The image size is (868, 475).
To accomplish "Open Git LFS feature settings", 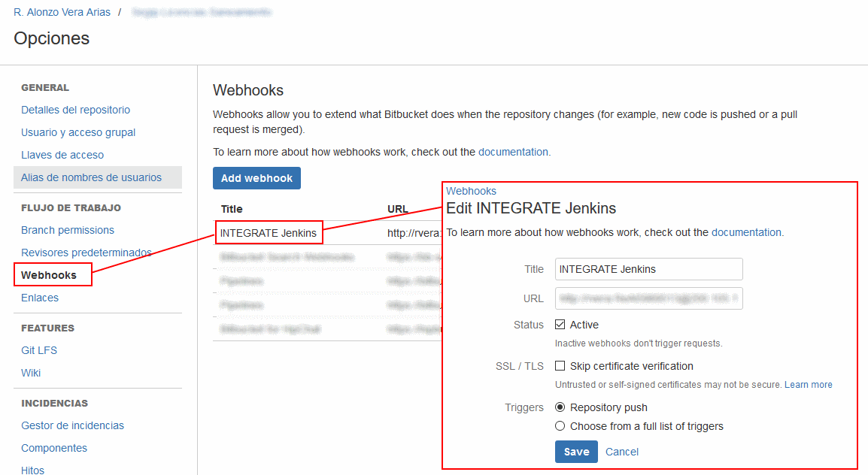I will coord(39,350).
